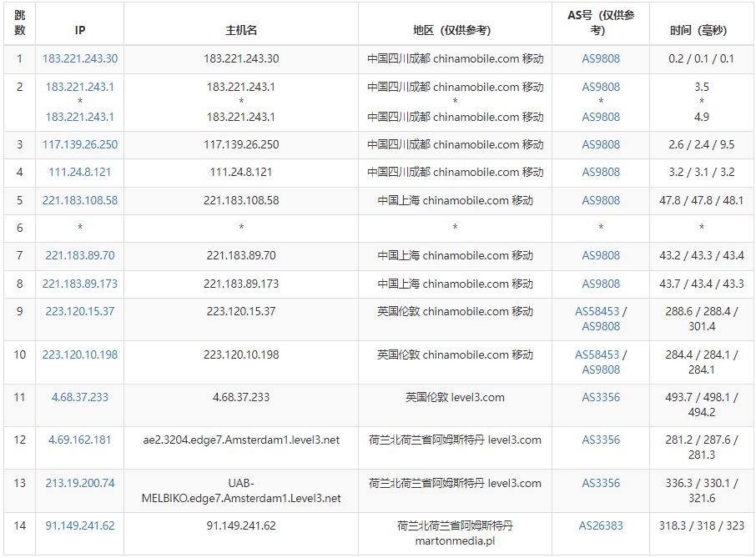
Task: Select time cell 493.7 / 498.1 / 494.2
Action: (x=702, y=405)
